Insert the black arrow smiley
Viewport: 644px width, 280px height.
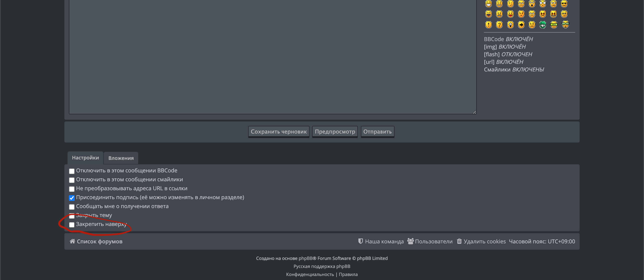521,25
